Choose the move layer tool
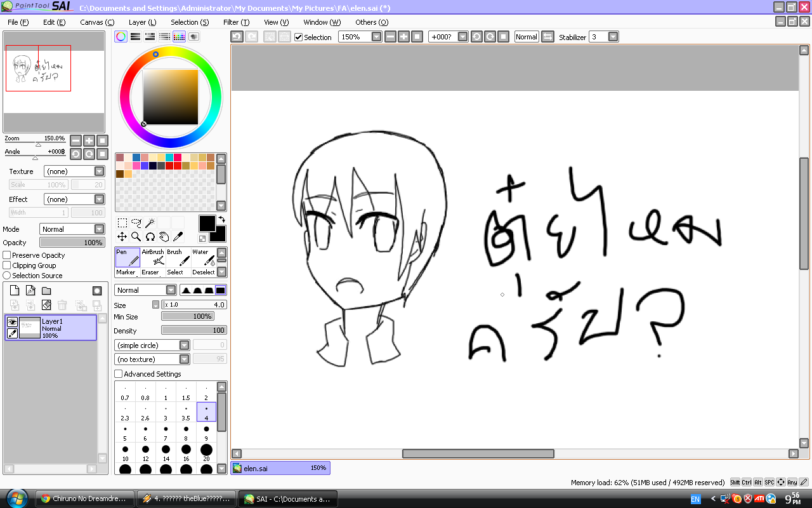This screenshot has height=508, width=812. 122,237
